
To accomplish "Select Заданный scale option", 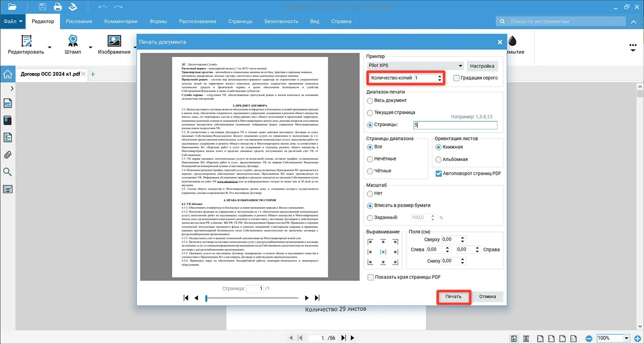I will 370,218.
